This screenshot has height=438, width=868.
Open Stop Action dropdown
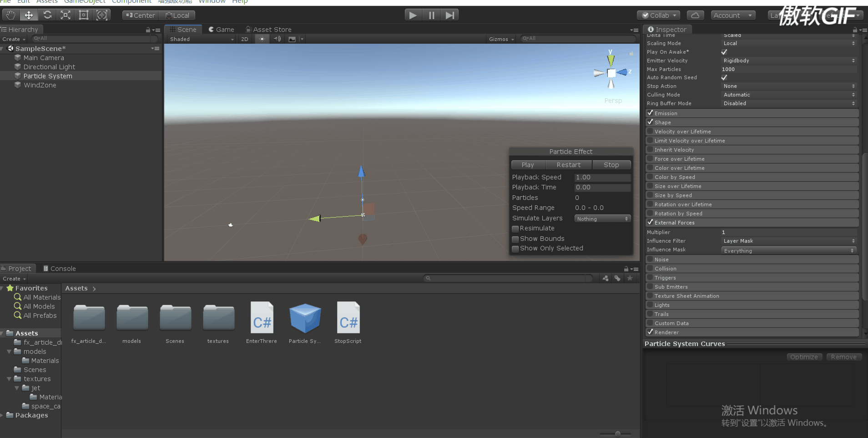(x=789, y=86)
